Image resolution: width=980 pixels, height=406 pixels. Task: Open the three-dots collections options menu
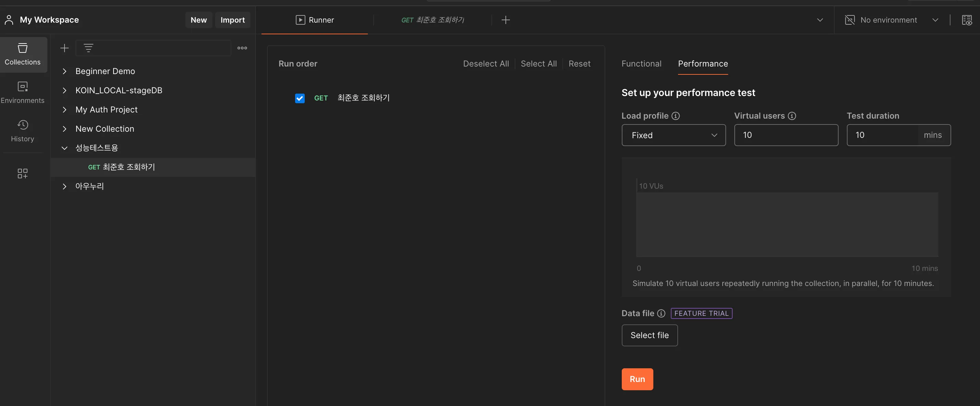pos(242,48)
